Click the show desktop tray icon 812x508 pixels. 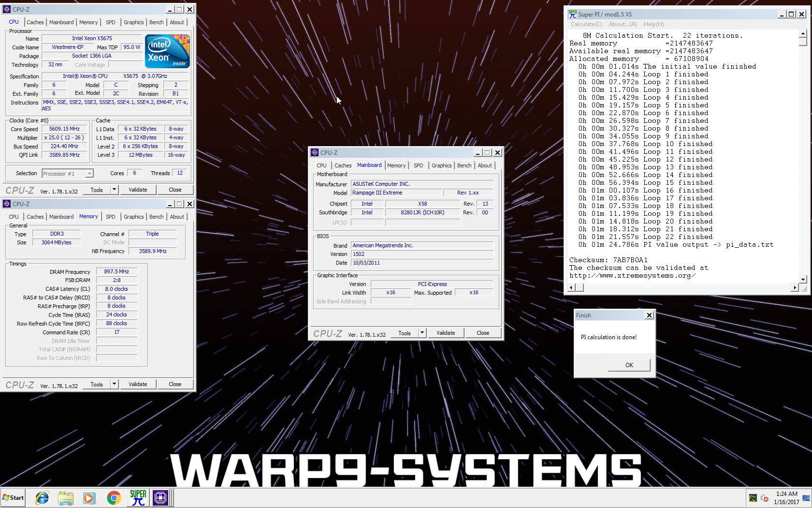(x=806, y=498)
